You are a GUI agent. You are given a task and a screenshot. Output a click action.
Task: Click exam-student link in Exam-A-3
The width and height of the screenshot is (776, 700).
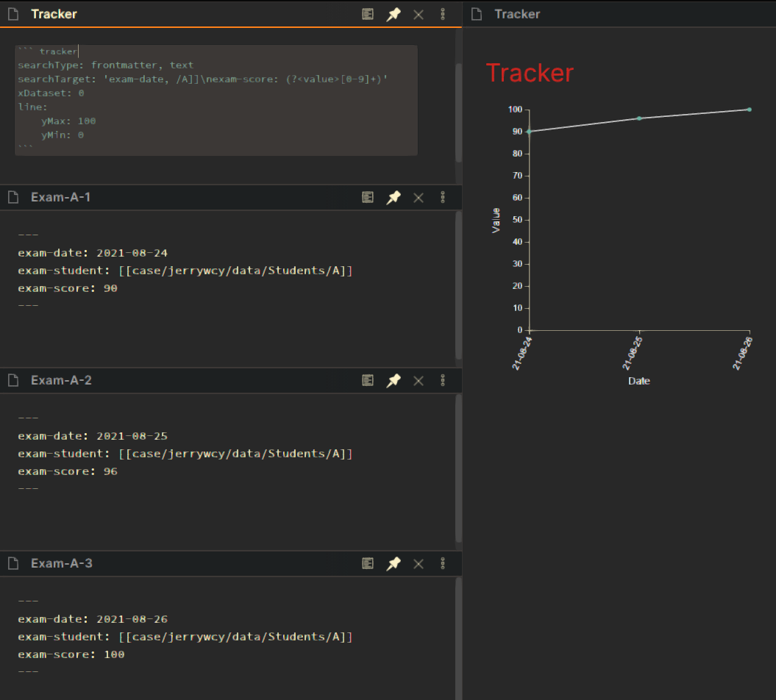coord(235,637)
